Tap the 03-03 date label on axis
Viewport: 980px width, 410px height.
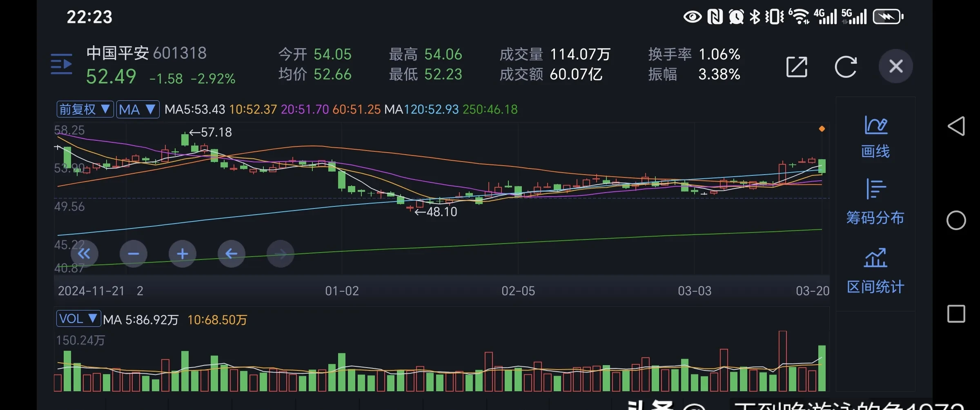pos(695,291)
